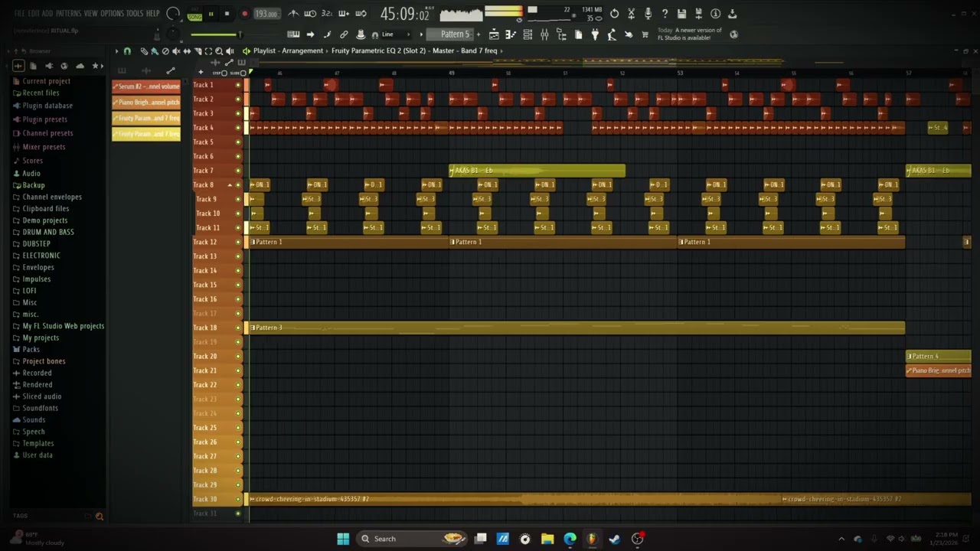
Task: Arm the record button
Action: click(244, 14)
